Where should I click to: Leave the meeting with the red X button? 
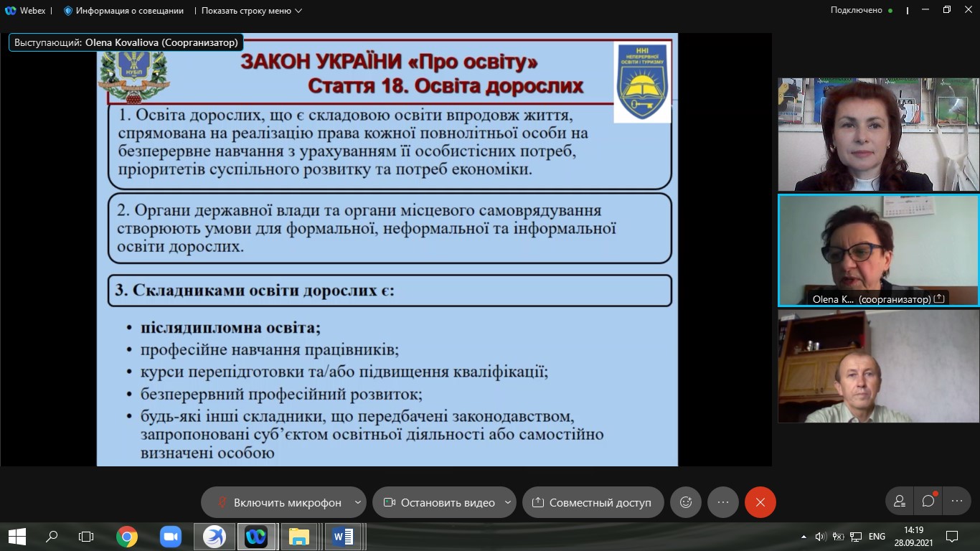[760, 502]
